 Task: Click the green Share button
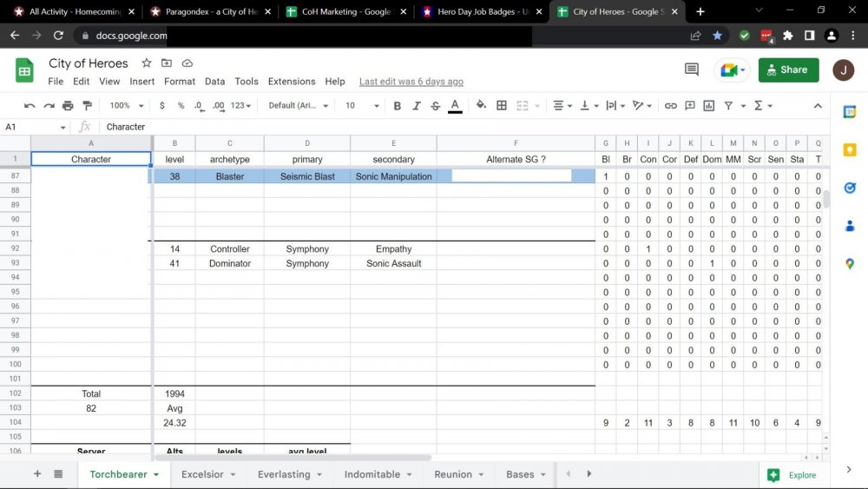point(788,69)
